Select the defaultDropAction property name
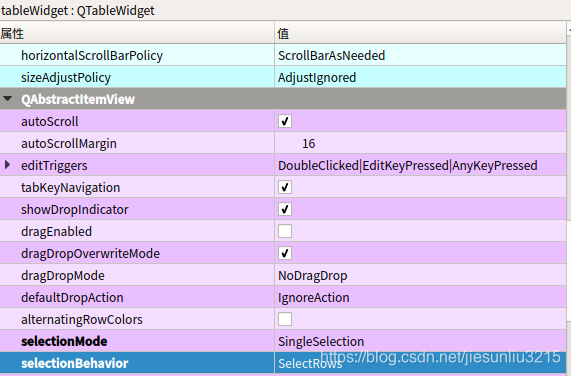The width and height of the screenshot is (571, 376). 72,297
